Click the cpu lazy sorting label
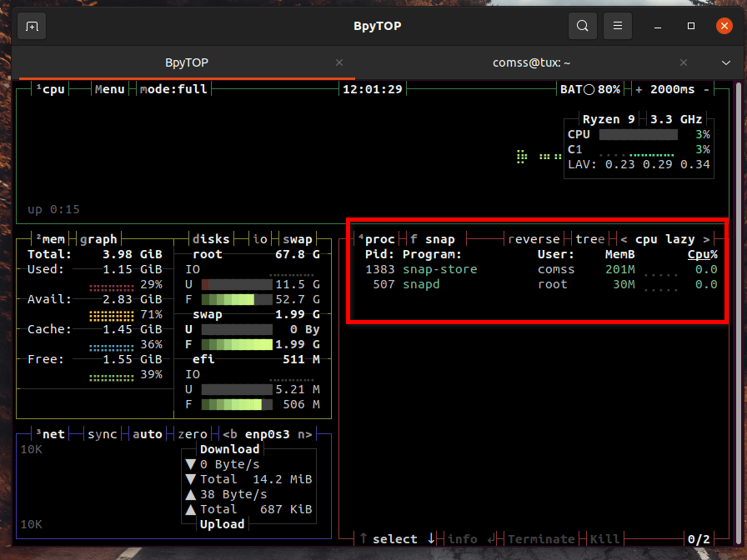 pyautogui.click(x=665, y=239)
